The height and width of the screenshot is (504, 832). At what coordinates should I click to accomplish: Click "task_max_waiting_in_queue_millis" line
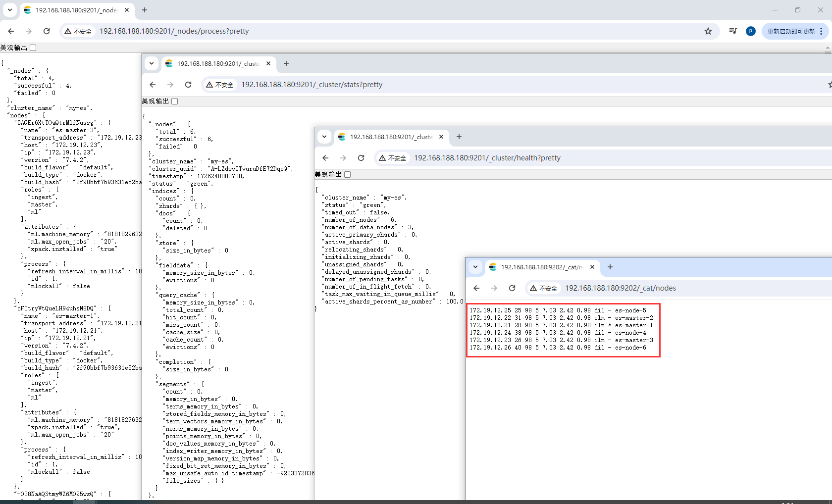pos(388,294)
